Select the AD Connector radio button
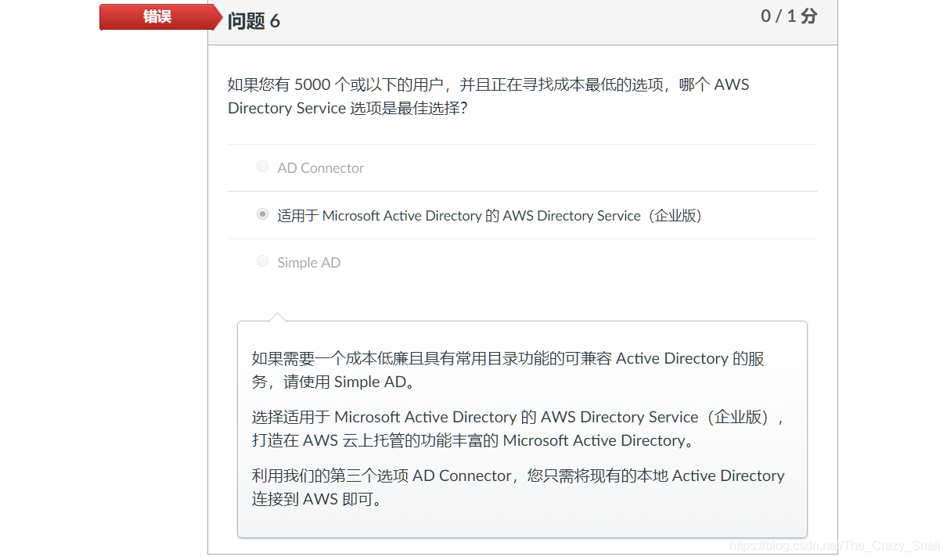This screenshot has width=947, height=560. [x=262, y=167]
